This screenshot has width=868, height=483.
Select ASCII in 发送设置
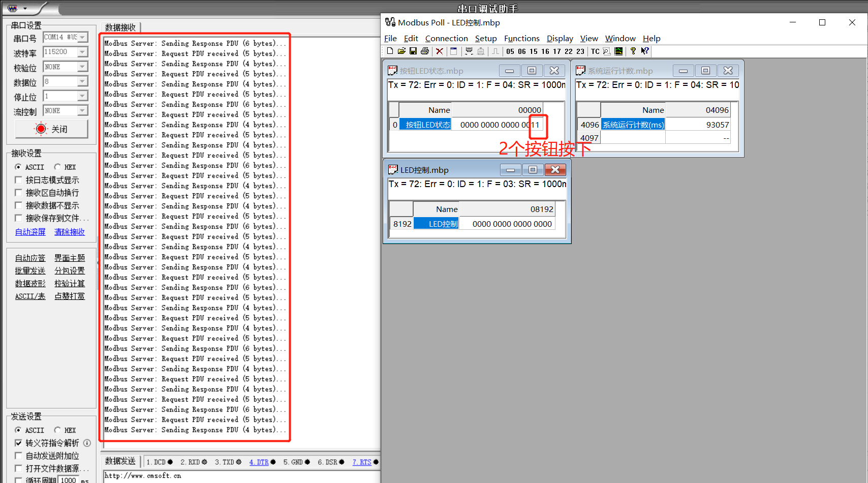pos(18,430)
